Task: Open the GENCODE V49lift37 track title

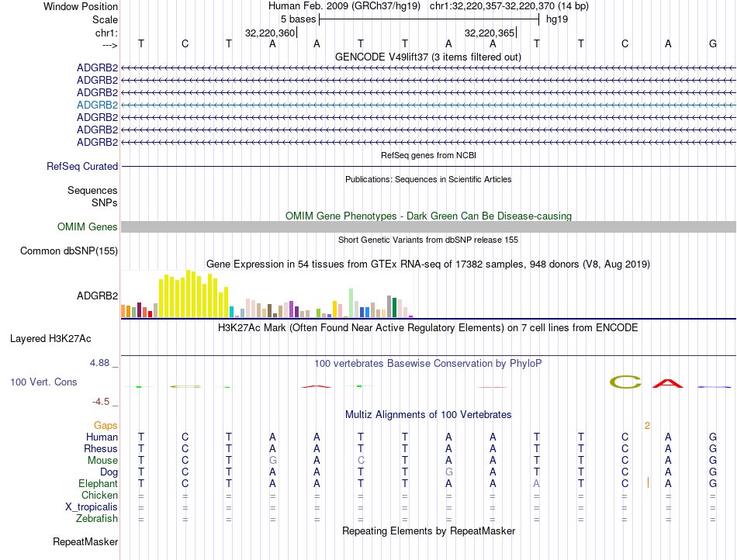Action: [428, 57]
